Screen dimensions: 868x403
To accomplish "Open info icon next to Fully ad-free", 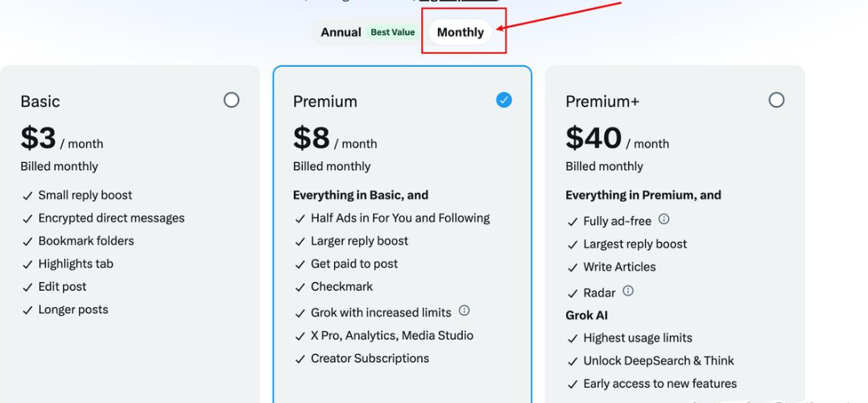I will click(663, 219).
